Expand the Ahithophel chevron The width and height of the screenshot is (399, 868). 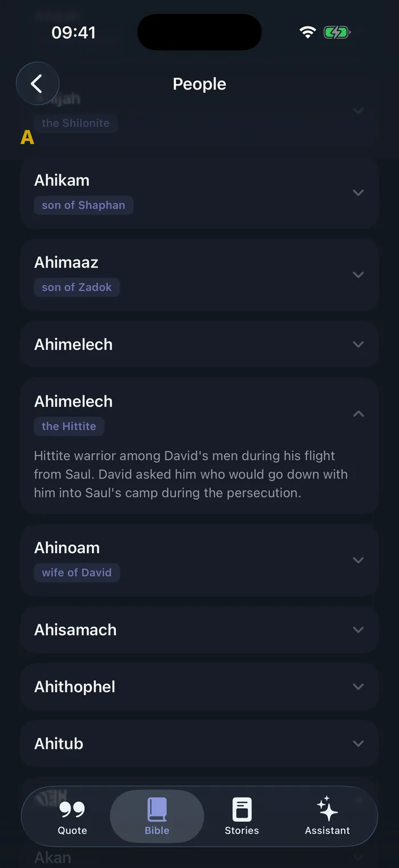click(x=358, y=687)
